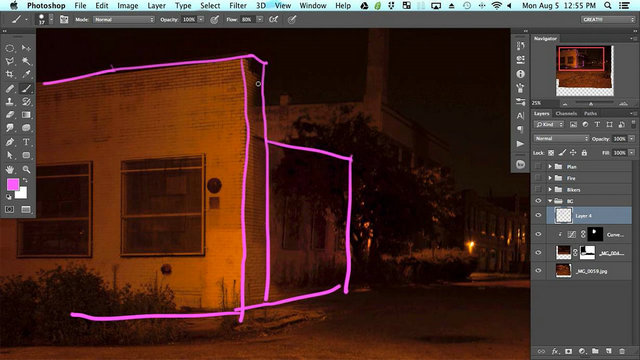Open the layer blend mode dropdown

561,139
